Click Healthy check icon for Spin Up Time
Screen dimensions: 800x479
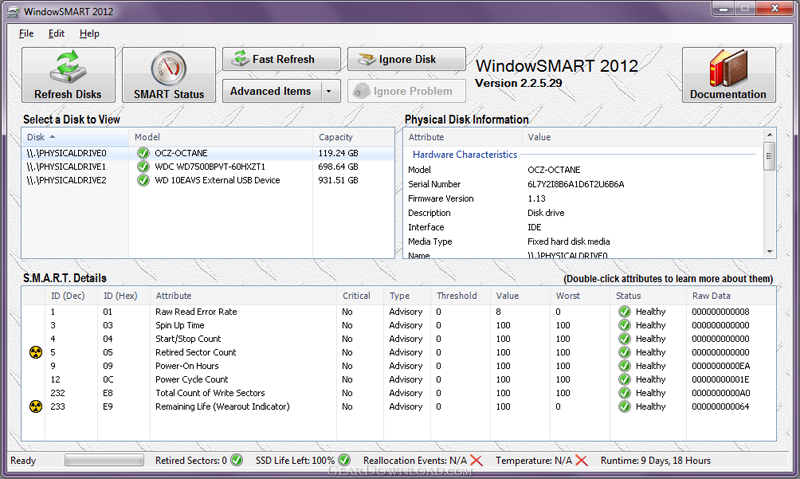(624, 325)
